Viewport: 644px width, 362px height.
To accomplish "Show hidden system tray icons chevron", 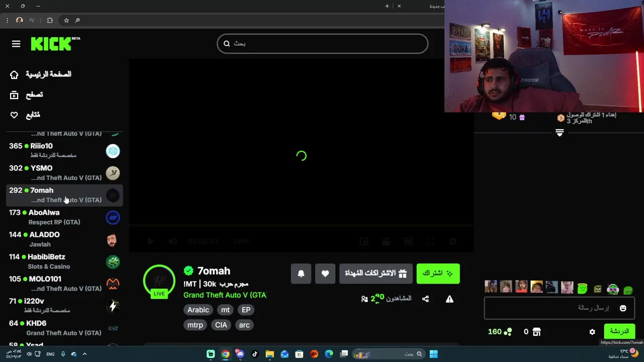I will (85, 354).
